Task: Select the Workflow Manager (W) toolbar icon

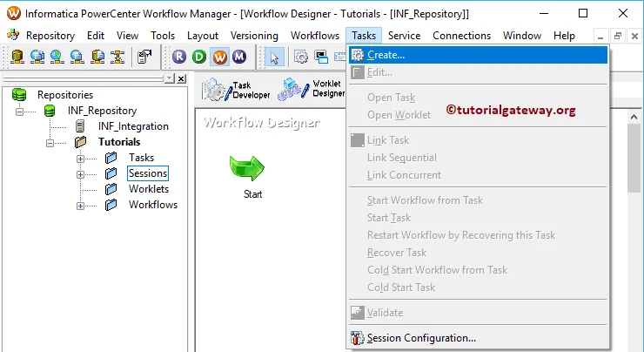Action: pos(219,57)
